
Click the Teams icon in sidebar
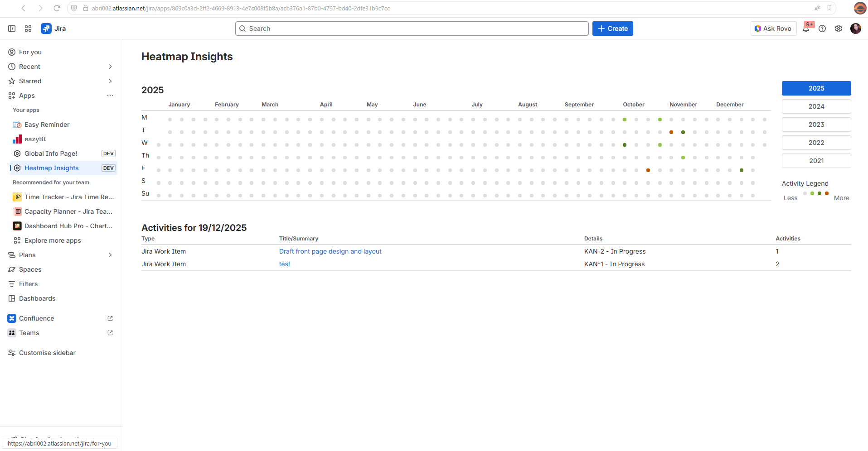point(12,333)
